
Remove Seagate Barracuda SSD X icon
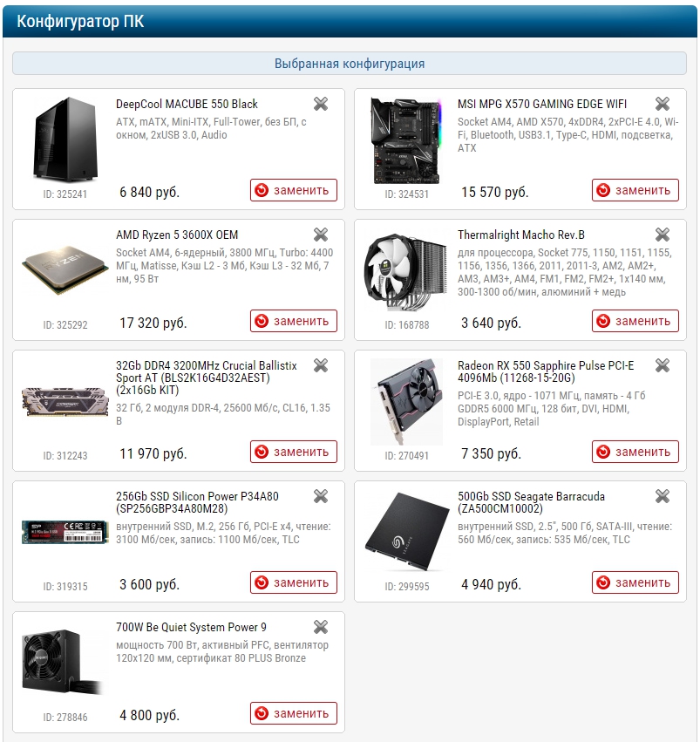click(x=663, y=496)
